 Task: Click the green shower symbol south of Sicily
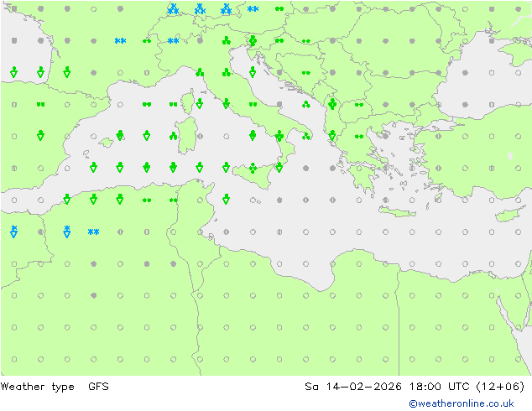pos(227,200)
